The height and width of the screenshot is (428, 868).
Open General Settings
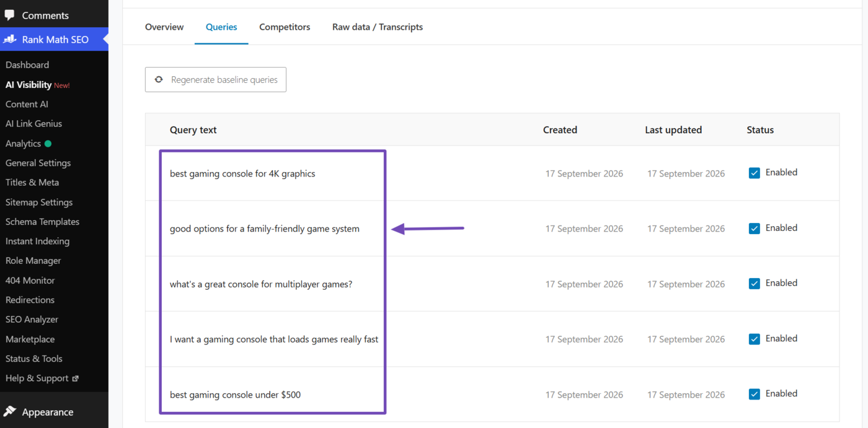click(38, 163)
